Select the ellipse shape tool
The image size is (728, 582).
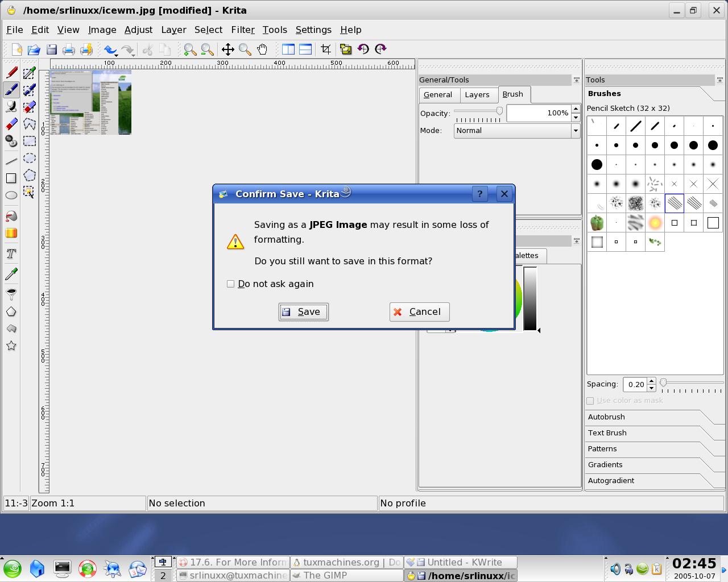coord(11,196)
